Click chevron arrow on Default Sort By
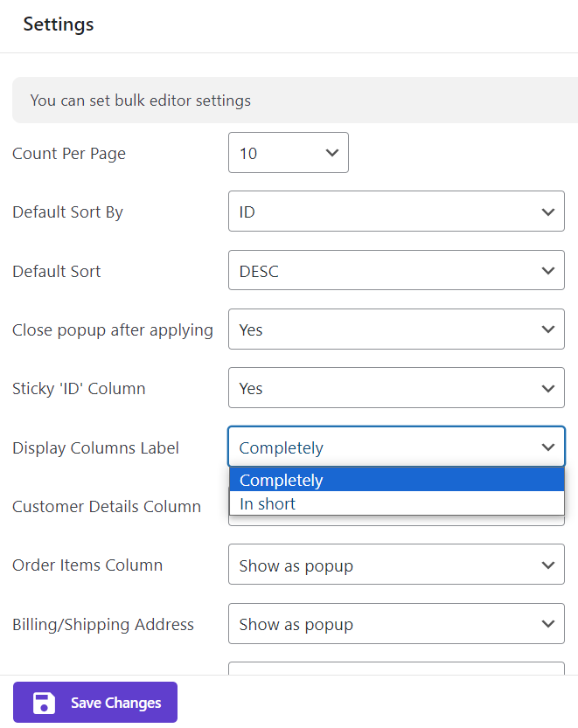The height and width of the screenshot is (728, 578). (548, 212)
